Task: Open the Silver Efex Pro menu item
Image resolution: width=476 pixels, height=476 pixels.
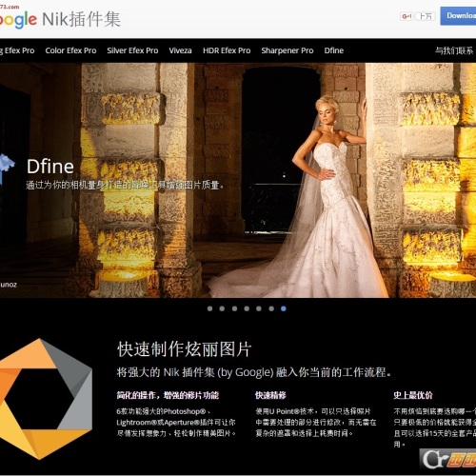Action: (132, 50)
